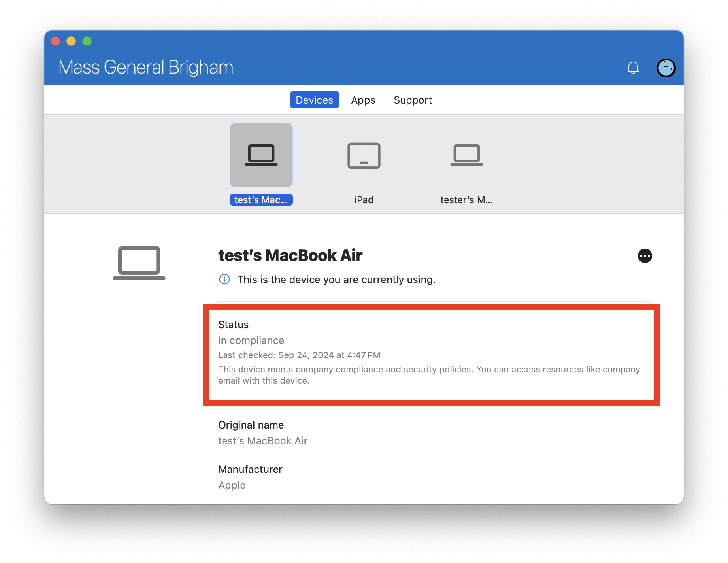Screen dimensions: 728x563
Task: Click the "Mass General Brigham" header title
Action: coord(146,67)
